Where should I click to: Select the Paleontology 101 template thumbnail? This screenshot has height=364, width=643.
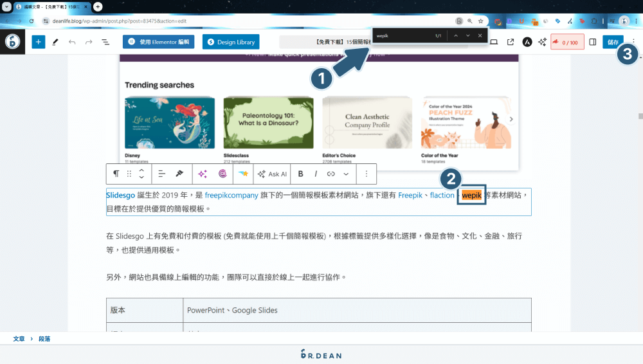pyautogui.click(x=269, y=123)
